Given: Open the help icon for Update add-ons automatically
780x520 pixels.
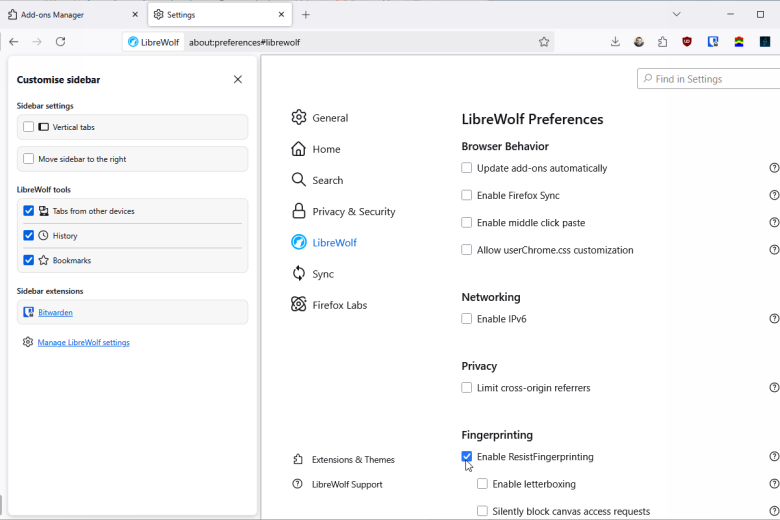Looking at the screenshot, I should coord(774,168).
